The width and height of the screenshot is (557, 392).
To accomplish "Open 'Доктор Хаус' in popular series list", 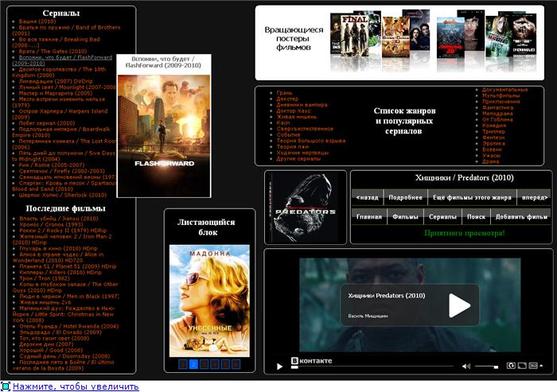I will click(294, 111).
